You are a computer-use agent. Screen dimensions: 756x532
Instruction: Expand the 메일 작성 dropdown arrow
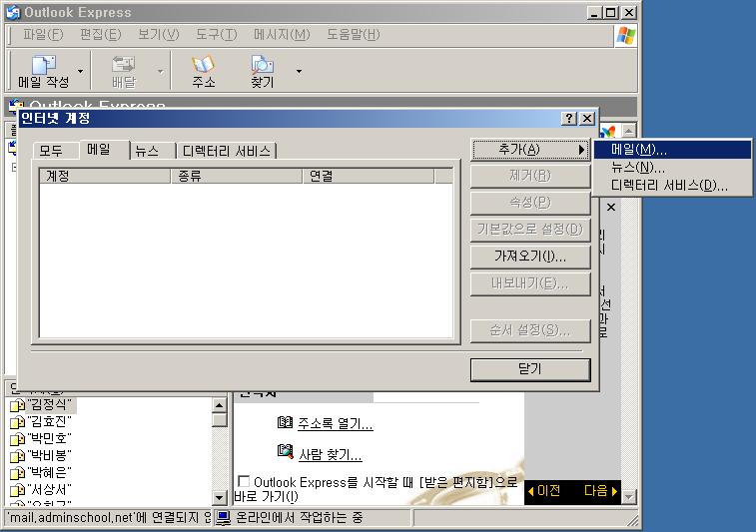81,72
